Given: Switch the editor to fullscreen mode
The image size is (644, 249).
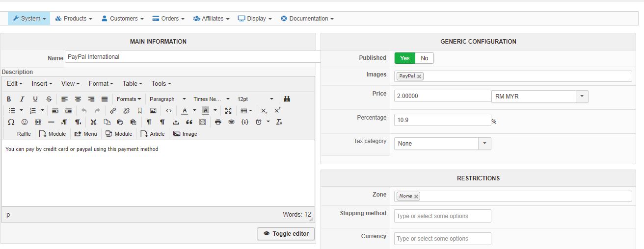Looking at the screenshot, I should tap(228, 111).
